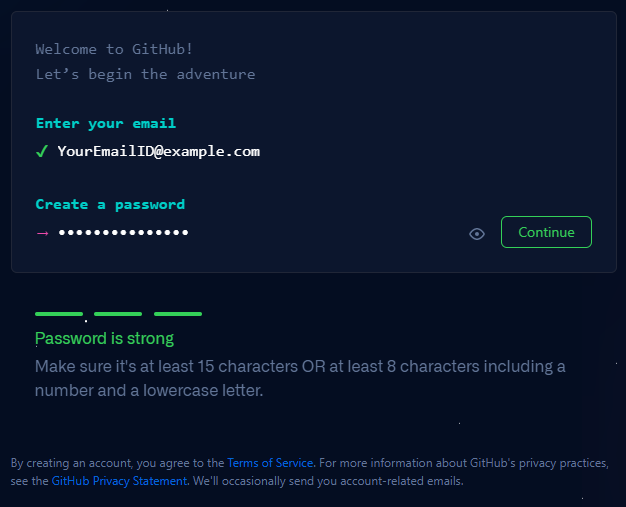Click the green Continue button

546,232
